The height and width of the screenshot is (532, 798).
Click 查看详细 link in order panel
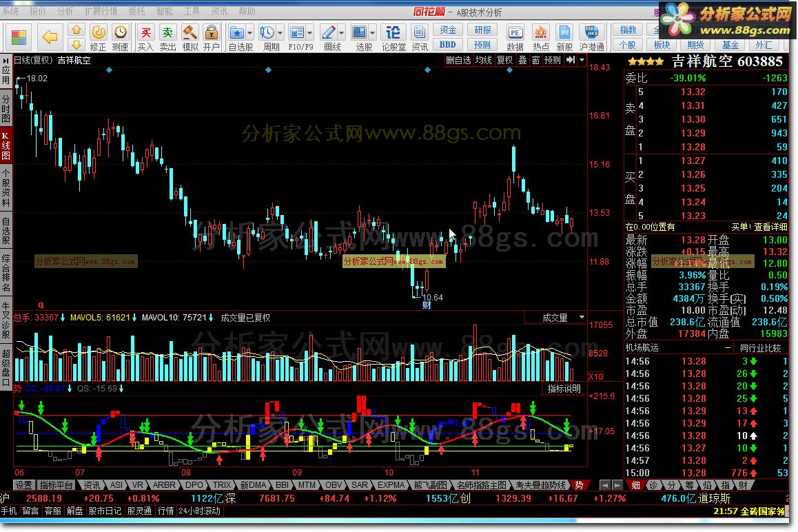(x=770, y=227)
